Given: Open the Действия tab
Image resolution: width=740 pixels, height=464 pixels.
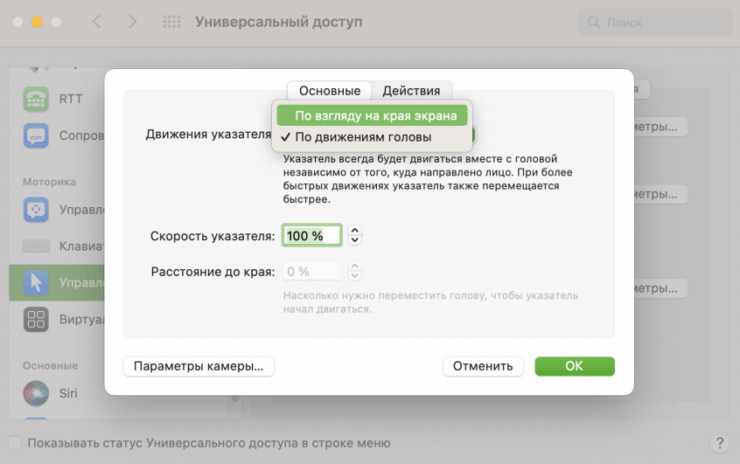Looking at the screenshot, I should [x=411, y=91].
